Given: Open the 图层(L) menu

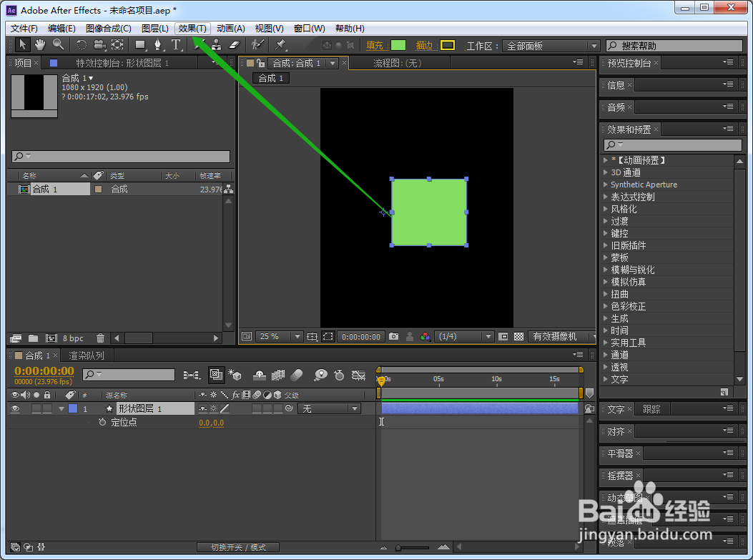Looking at the screenshot, I should (155, 29).
